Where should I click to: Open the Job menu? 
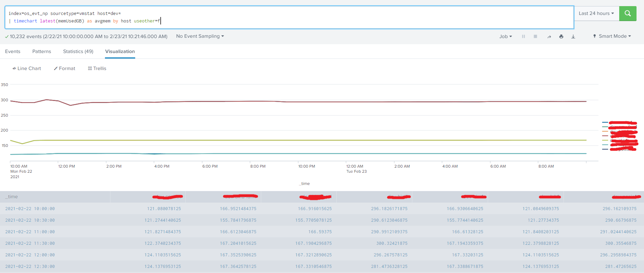pos(505,36)
